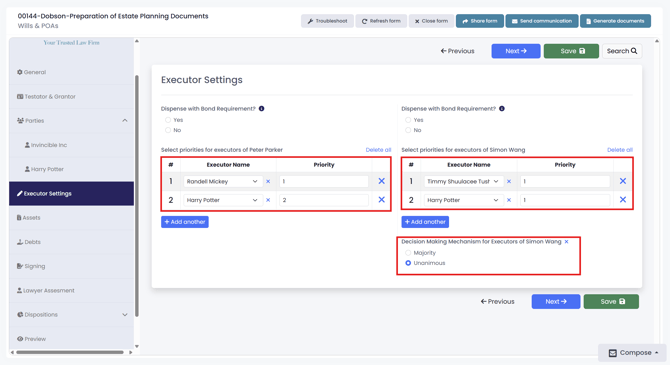Click info icon beside right Dispense with Bond
The width and height of the screenshot is (670, 365).
click(x=502, y=109)
